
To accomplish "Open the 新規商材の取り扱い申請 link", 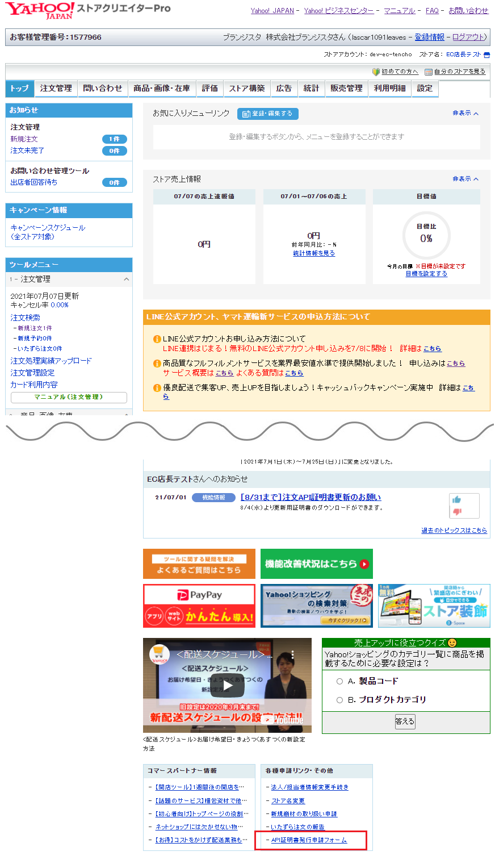I will click(x=304, y=814).
